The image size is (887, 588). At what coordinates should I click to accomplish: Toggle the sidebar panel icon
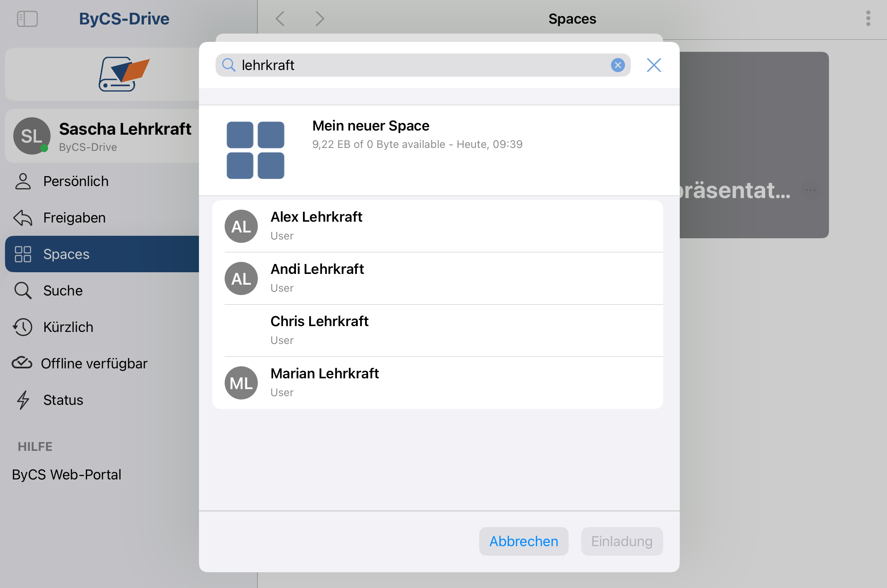pyautogui.click(x=27, y=19)
